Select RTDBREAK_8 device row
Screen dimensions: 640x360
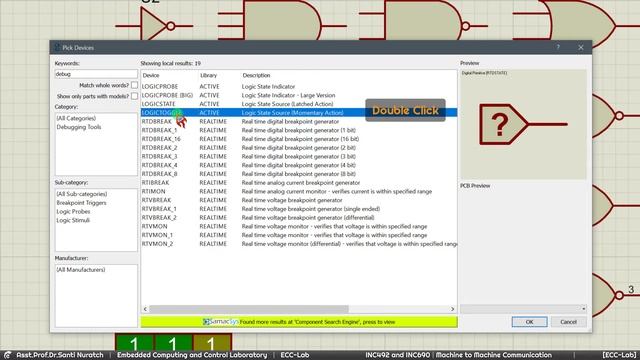(x=299, y=174)
